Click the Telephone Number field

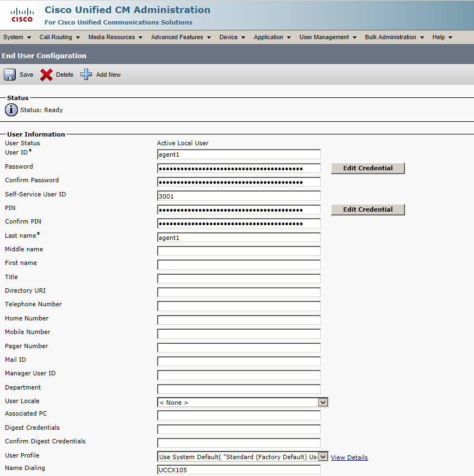point(239,306)
